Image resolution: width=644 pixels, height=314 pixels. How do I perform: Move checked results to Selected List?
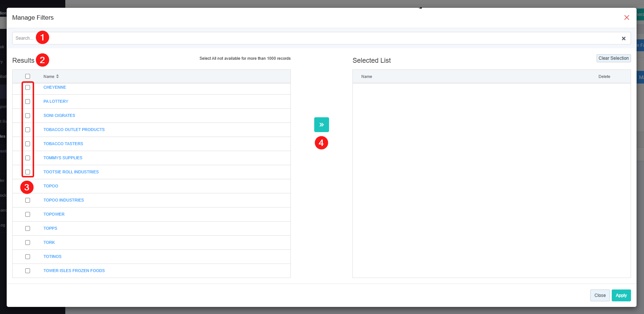[322, 125]
